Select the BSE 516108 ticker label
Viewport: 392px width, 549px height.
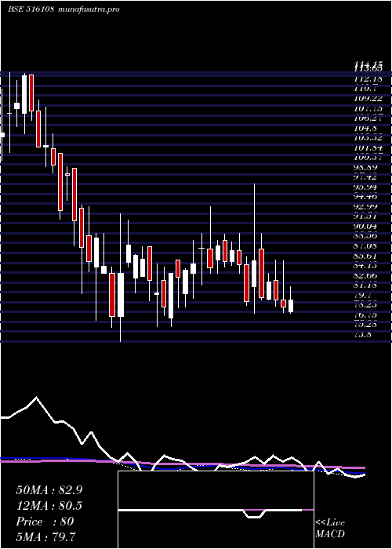tap(31, 9)
